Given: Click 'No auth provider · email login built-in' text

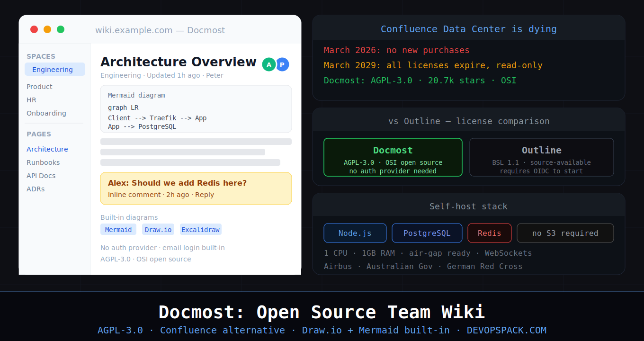Looking at the screenshot, I should (x=162, y=248).
